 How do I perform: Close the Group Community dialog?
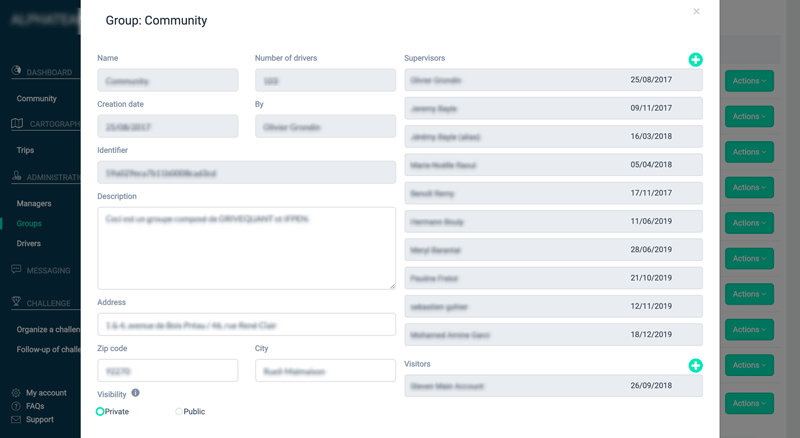(696, 11)
